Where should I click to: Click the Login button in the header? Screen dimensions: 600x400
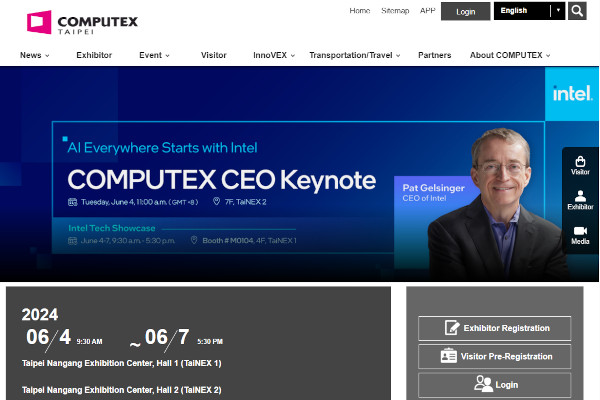click(x=465, y=12)
